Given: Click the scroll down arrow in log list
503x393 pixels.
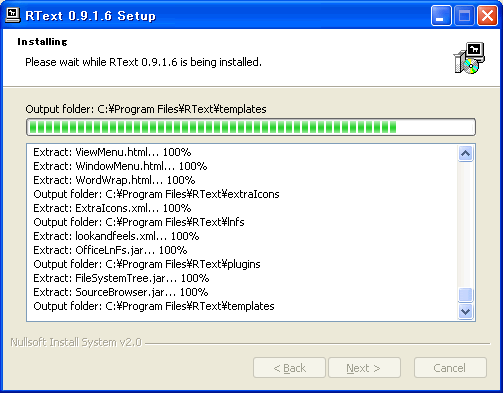Looking at the screenshot, I should point(465,311).
